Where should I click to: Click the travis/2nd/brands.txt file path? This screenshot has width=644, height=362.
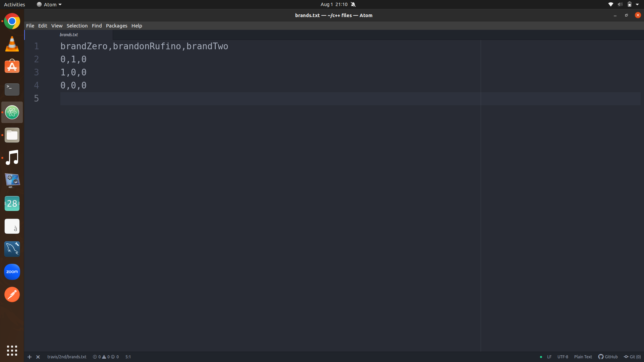click(x=67, y=357)
